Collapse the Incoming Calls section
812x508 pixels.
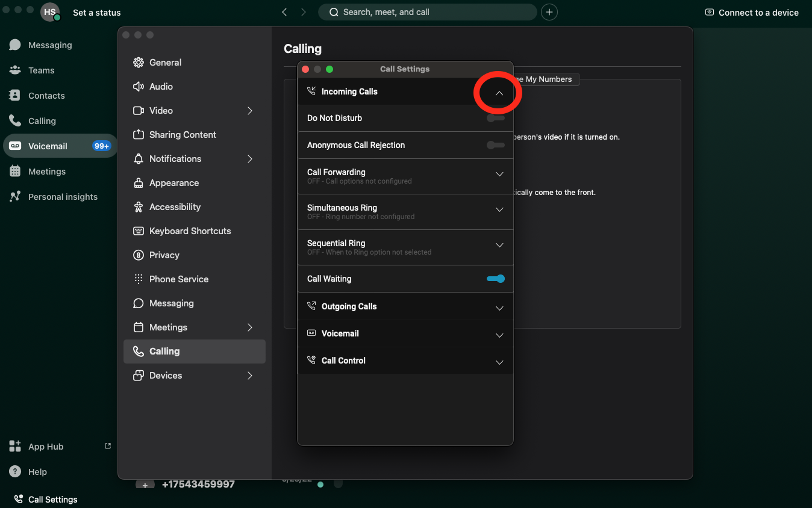(x=499, y=93)
